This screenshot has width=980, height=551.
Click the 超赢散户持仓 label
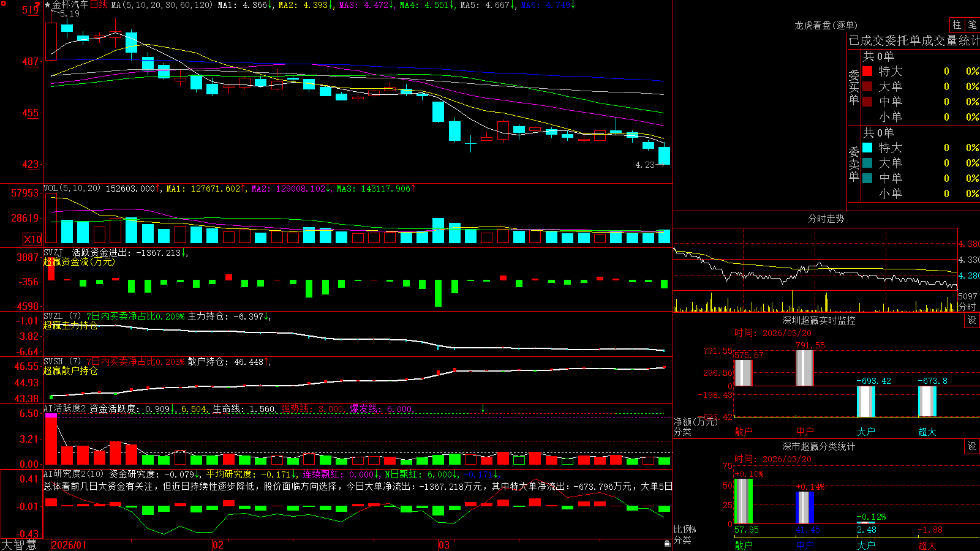coord(70,370)
